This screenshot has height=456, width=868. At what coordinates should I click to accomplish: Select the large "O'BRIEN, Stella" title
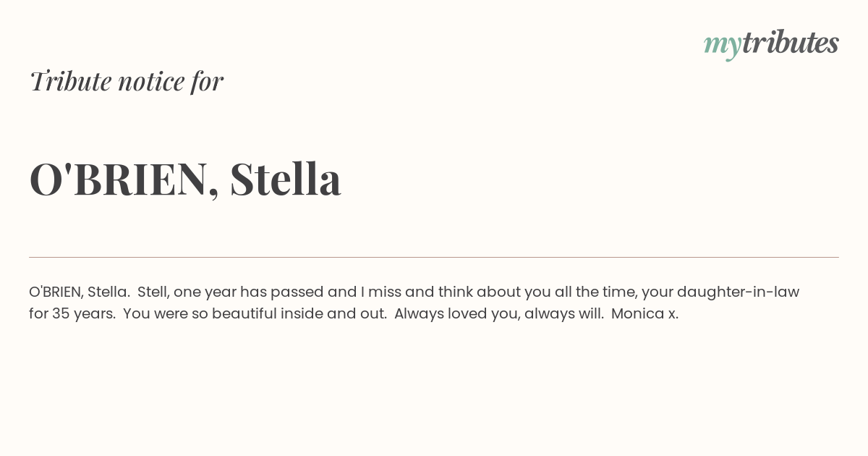(x=185, y=179)
